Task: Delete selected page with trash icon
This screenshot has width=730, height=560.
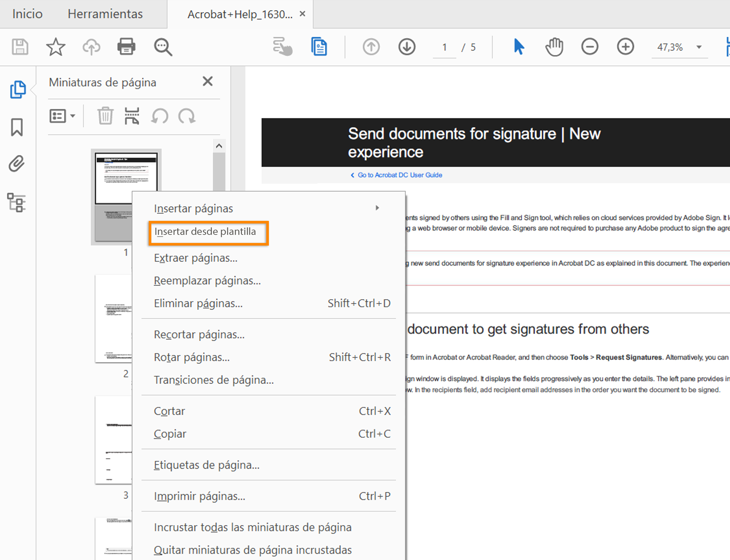Action: 105,116
